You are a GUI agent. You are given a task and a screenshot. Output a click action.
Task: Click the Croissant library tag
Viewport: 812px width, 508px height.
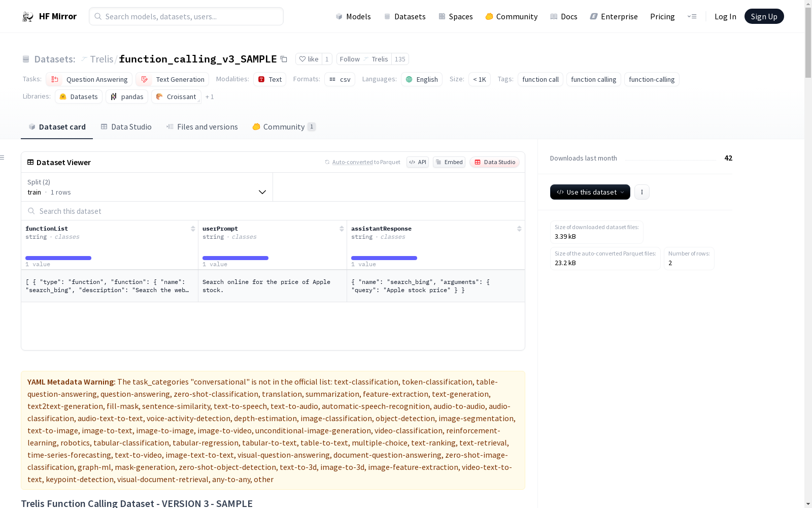pyautogui.click(x=176, y=97)
